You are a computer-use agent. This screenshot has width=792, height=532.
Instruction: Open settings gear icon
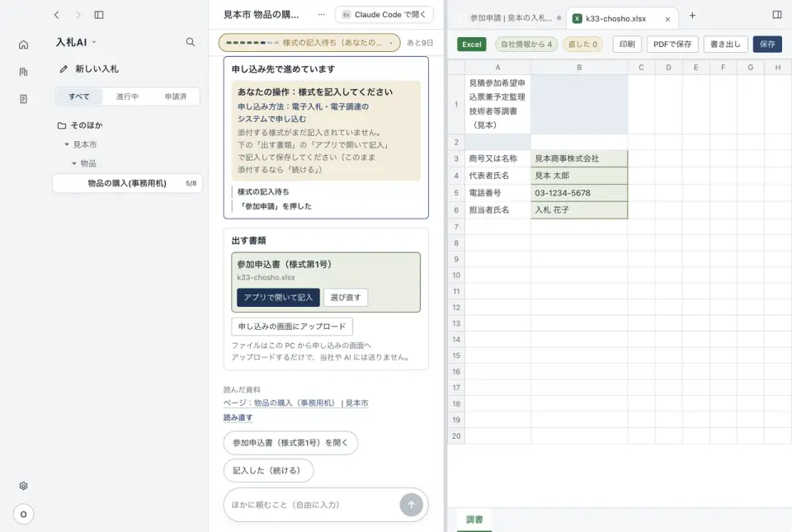coord(23,486)
